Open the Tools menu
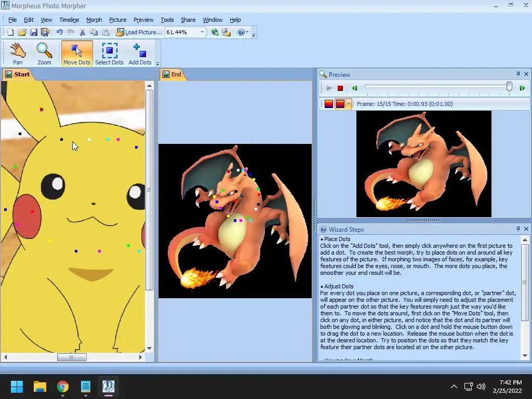 (x=167, y=20)
